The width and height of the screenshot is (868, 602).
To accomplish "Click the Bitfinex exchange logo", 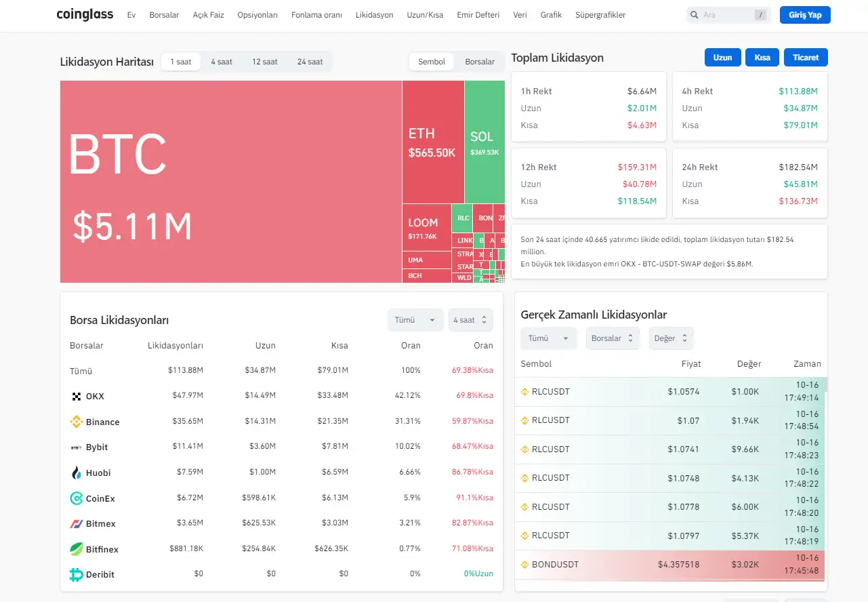I will click(x=76, y=549).
